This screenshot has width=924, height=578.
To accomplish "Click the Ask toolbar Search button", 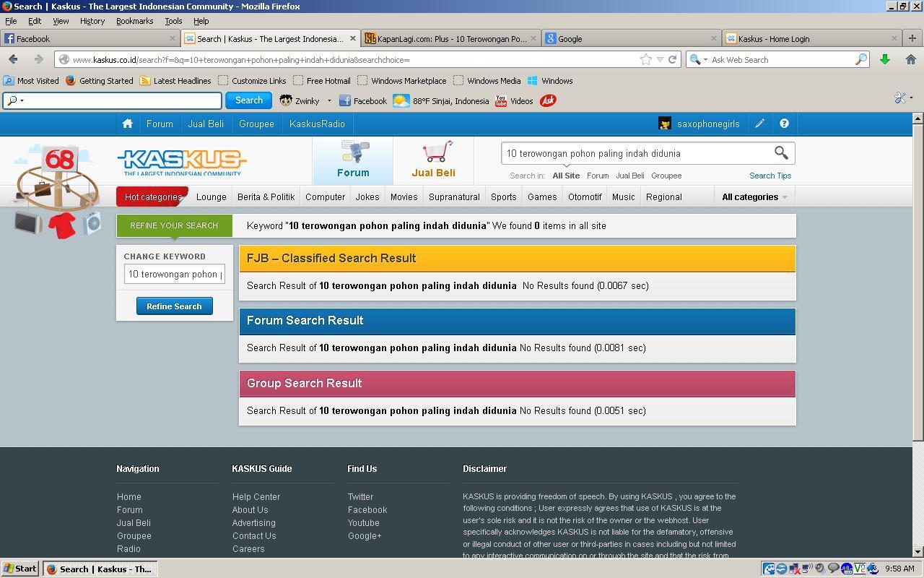I will [248, 100].
